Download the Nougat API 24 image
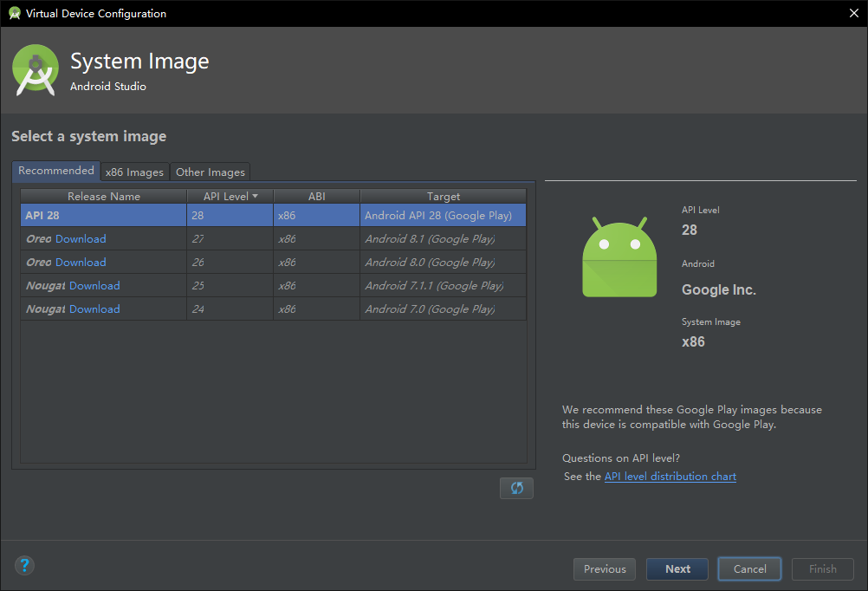This screenshot has width=868, height=591. [x=94, y=309]
